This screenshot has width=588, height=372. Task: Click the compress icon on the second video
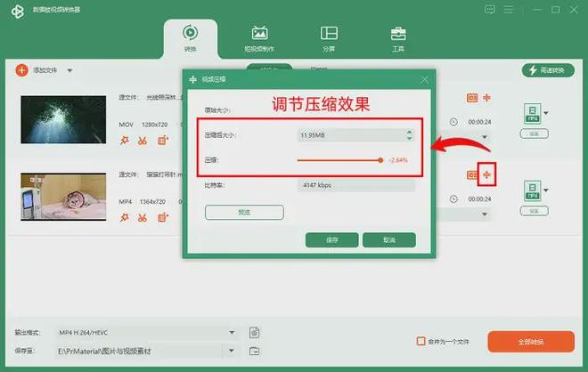[x=486, y=174]
